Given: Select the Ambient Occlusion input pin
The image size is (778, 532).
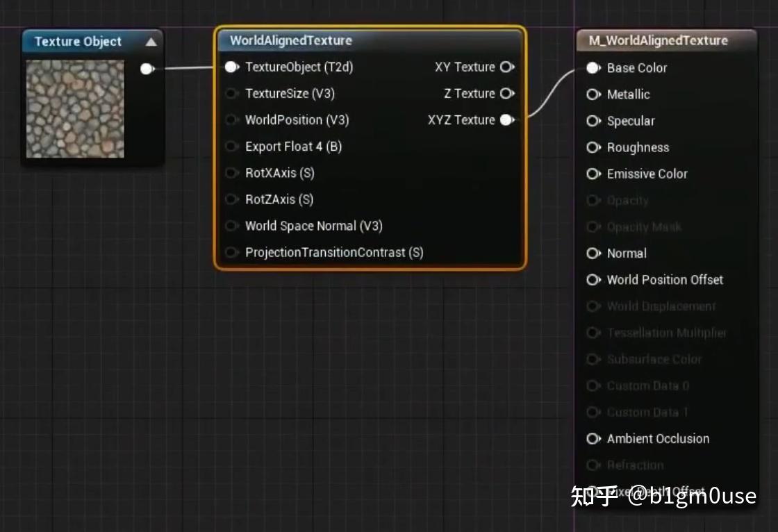Looking at the screenshot, I should point(593,439).
